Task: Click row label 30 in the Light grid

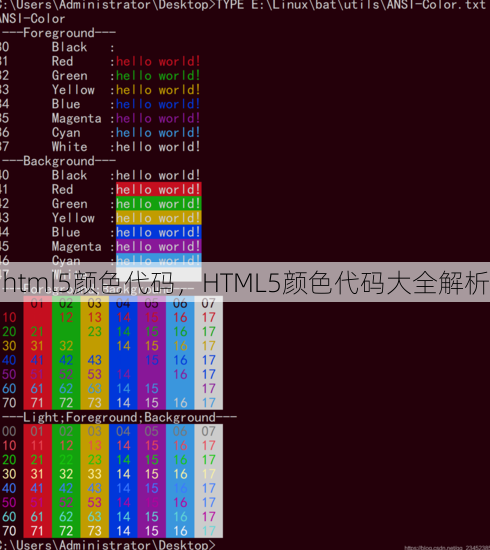Action: pyautogui.click(x=9, y=474)
